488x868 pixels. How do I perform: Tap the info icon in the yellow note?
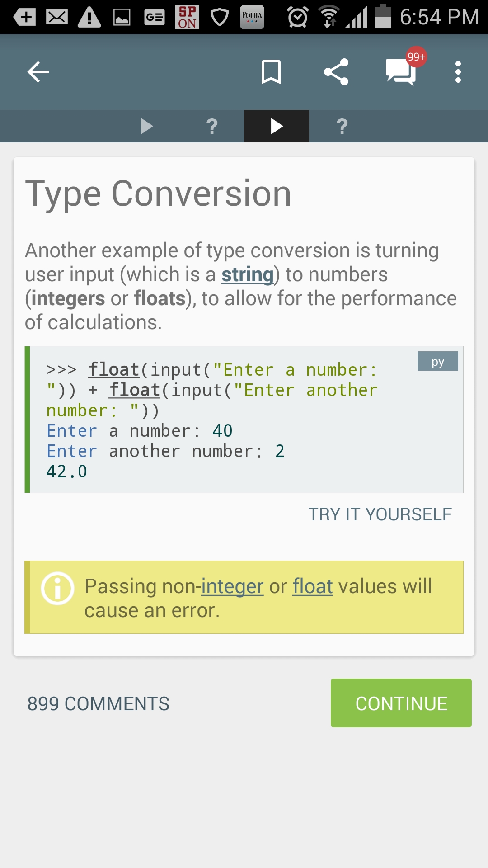[57, 588]
